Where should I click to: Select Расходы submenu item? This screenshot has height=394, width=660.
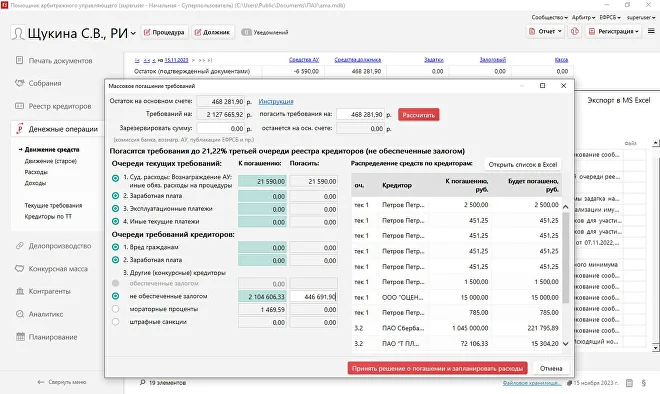pyautogui.click(x=36, y=172)
